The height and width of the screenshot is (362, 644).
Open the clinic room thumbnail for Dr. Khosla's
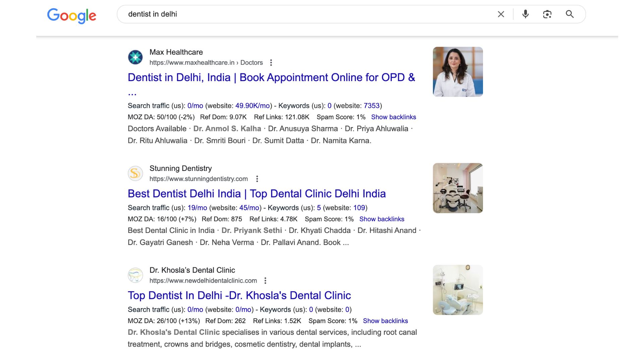[458, 290]
